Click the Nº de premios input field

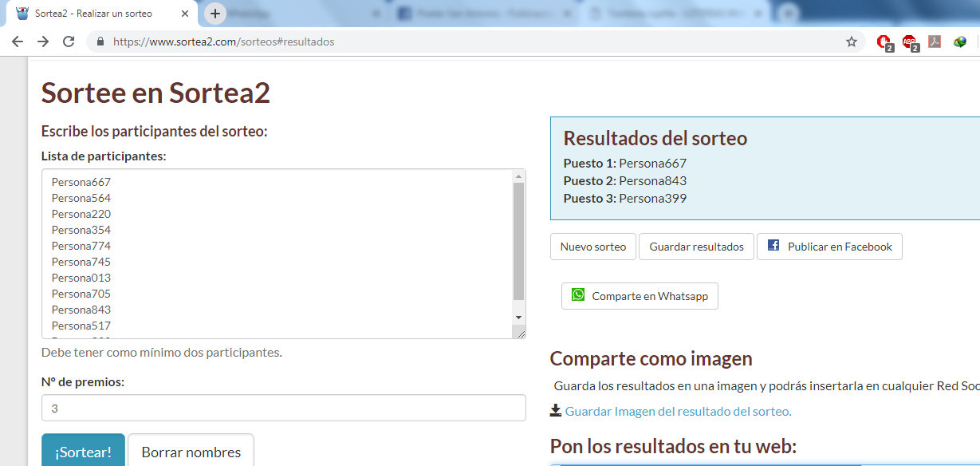click(x=284, y=408)
